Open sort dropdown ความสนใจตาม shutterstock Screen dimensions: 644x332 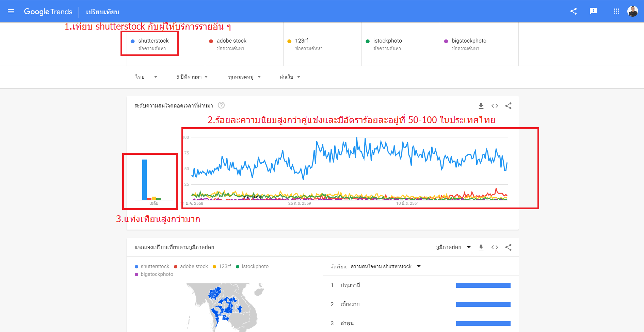[x=385, y=266]
